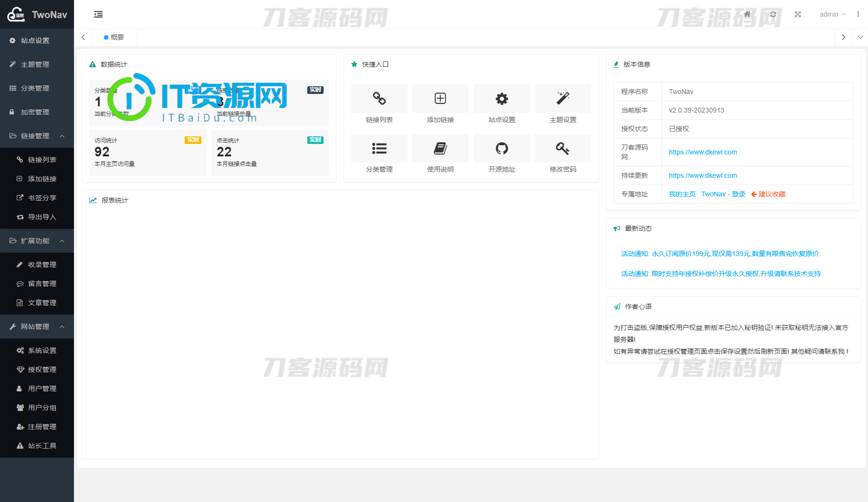Open 链接列表 in sidebar submenu

point(37,160)
